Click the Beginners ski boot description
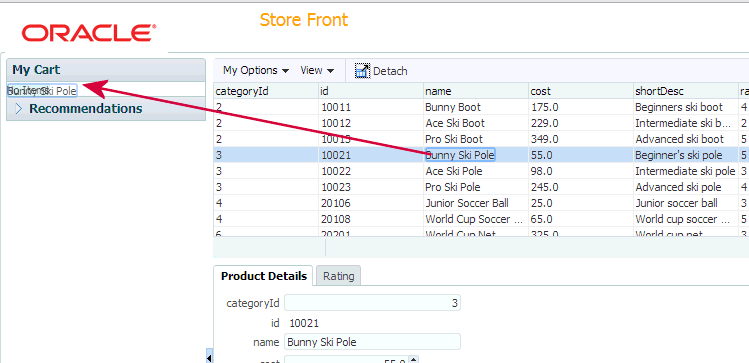This screenshot has width=749, height=363. (x=679, y=107)
